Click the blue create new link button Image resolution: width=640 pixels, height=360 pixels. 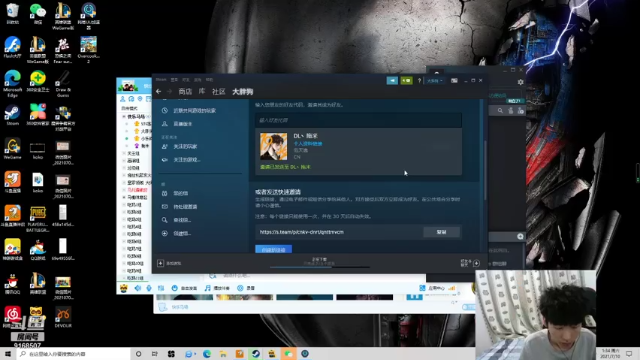click(x=273, y=249)
